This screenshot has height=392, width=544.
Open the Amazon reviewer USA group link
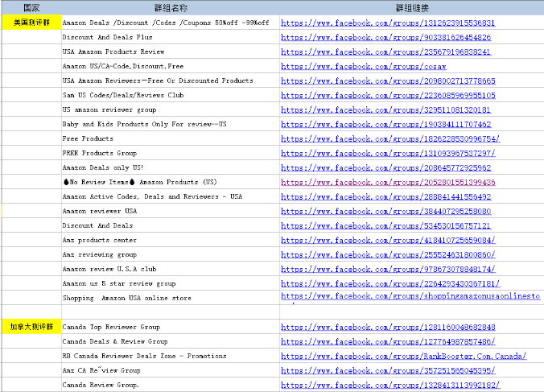click(385, 211)
